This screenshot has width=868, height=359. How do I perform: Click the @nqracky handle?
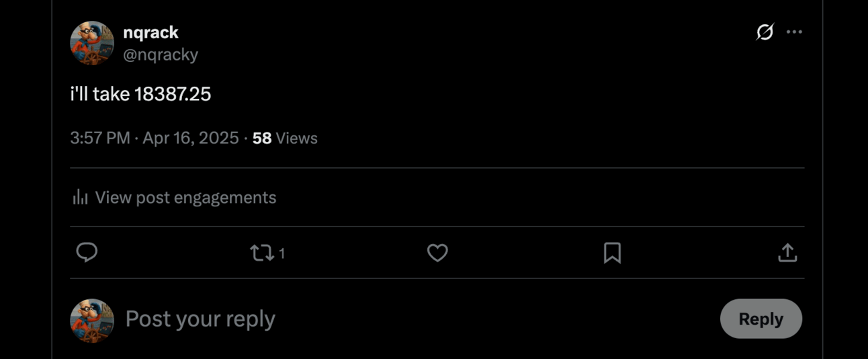pyautogui.click(x=161, y=54)
